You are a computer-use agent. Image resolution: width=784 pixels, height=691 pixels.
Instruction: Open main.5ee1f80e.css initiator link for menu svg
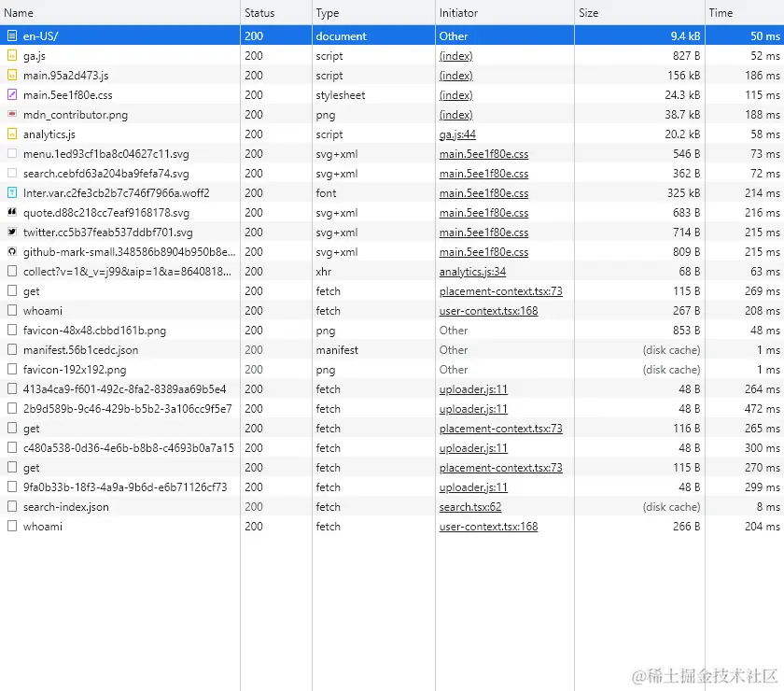pos(483,154)
